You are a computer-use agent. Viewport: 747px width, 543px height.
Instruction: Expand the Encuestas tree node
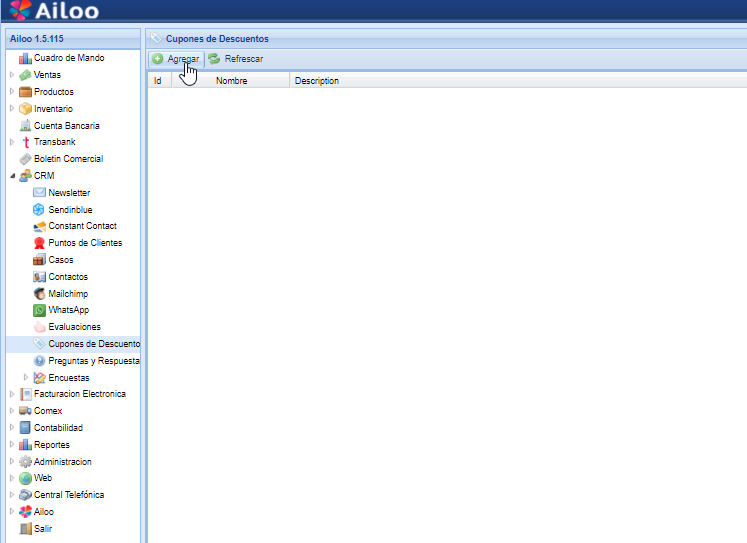[26, 377]
